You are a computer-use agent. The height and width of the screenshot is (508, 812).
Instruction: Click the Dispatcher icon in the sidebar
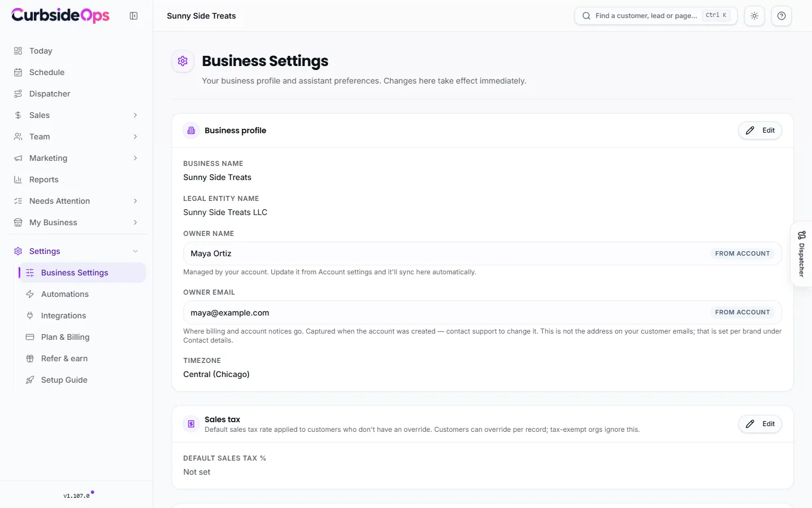coord(18,94)
